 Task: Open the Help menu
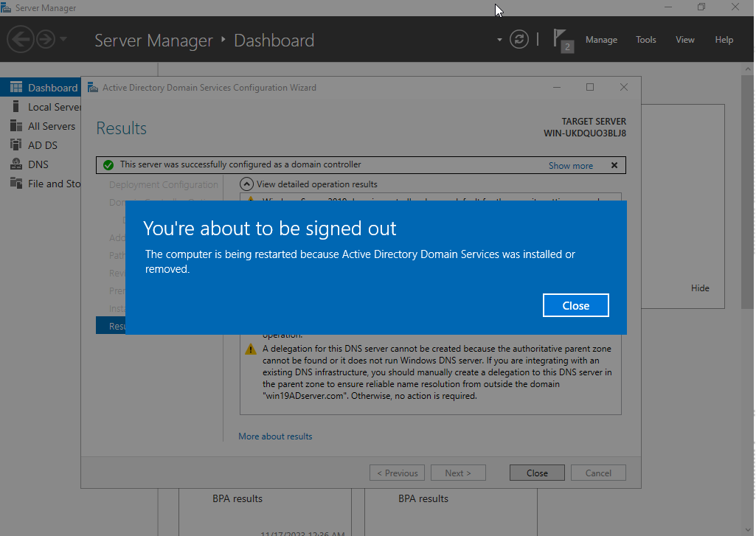point(724,40)
